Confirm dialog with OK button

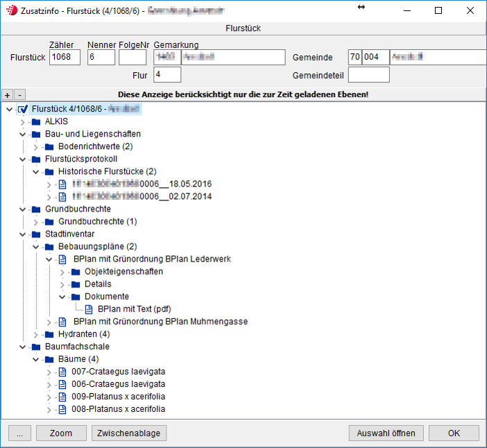tap(454, 433)
